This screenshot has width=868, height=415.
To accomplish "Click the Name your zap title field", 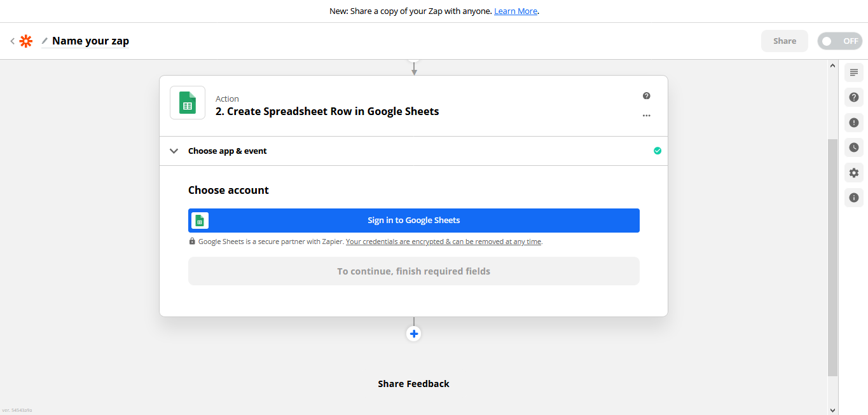I will point(90,41).
